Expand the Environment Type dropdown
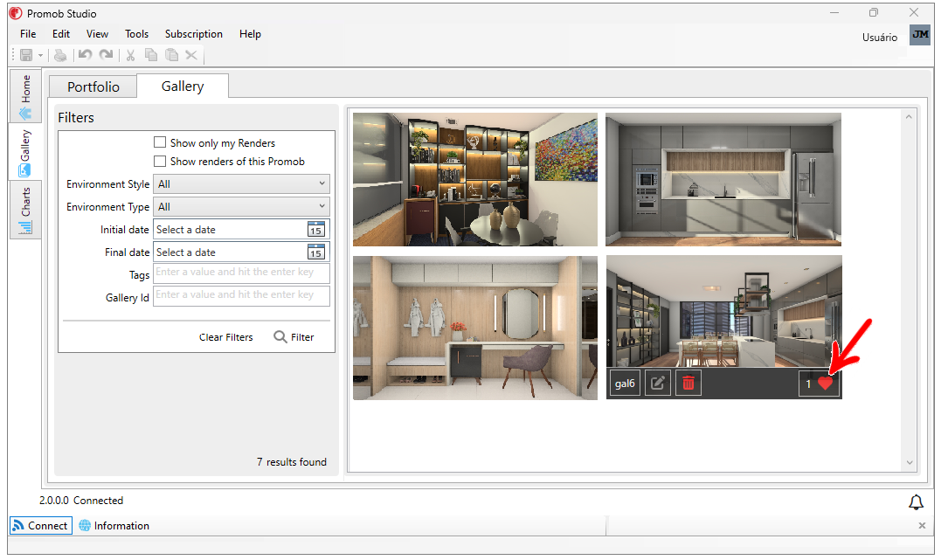This screenshot has width=948, height=560. [x=241, y=207]
